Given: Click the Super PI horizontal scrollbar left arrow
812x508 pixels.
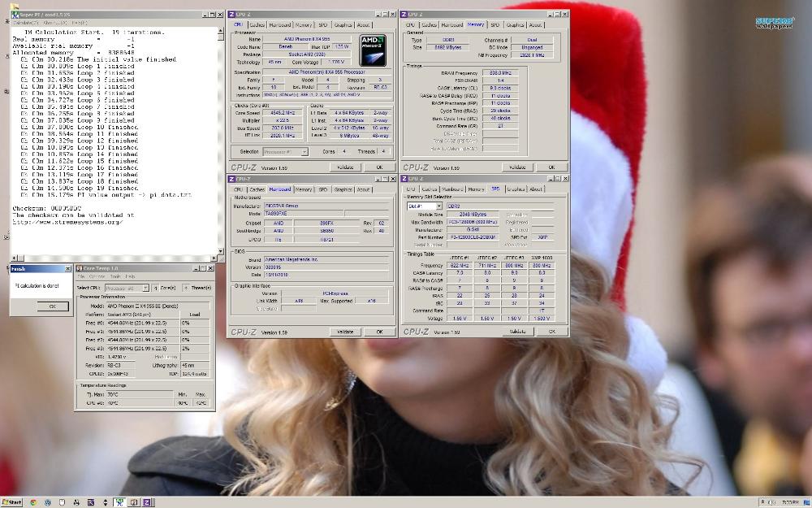Looking at the screenshot, I should 14,258.
